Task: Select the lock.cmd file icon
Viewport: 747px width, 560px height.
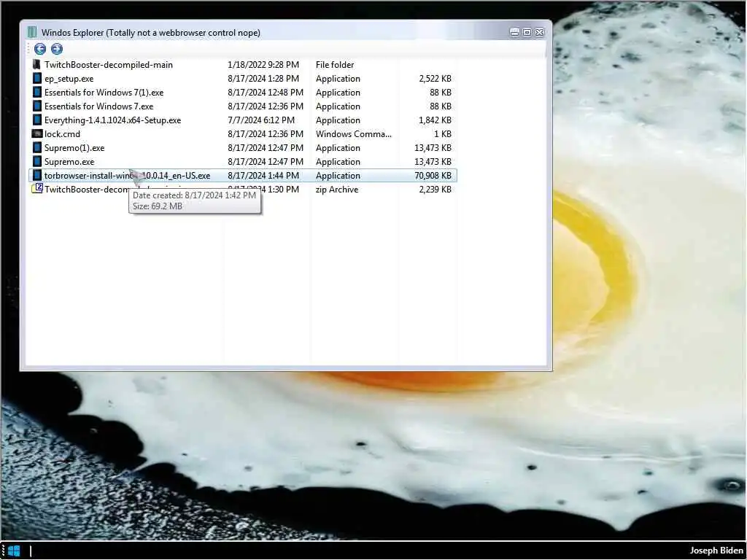Action: pyautogui.click(x=36, y=133)
